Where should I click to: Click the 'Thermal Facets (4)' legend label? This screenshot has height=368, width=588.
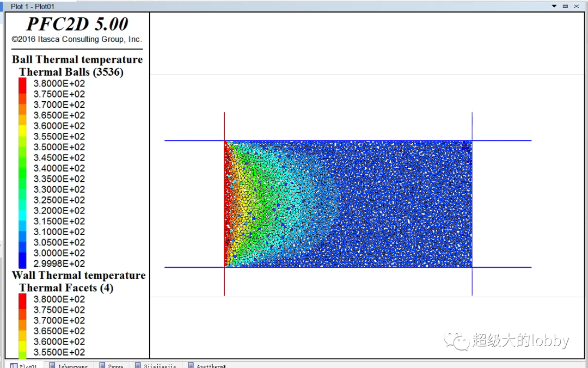(66, 288)
